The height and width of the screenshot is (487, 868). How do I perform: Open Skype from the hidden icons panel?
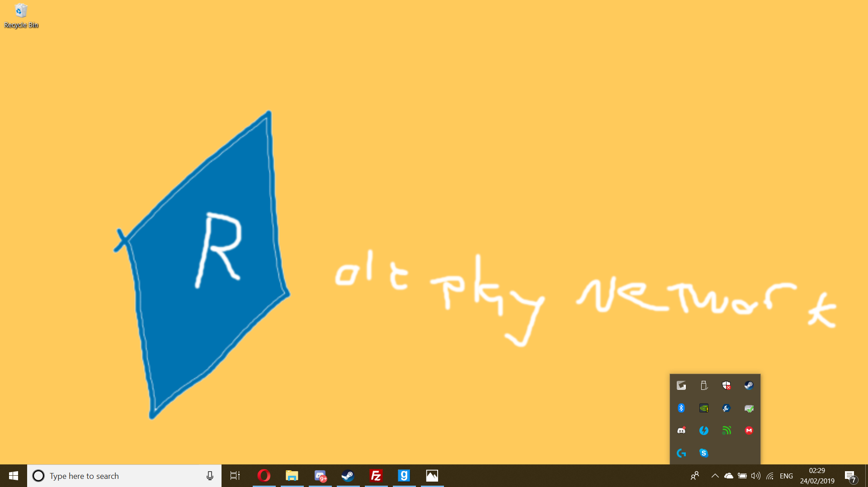pos(704,453)
